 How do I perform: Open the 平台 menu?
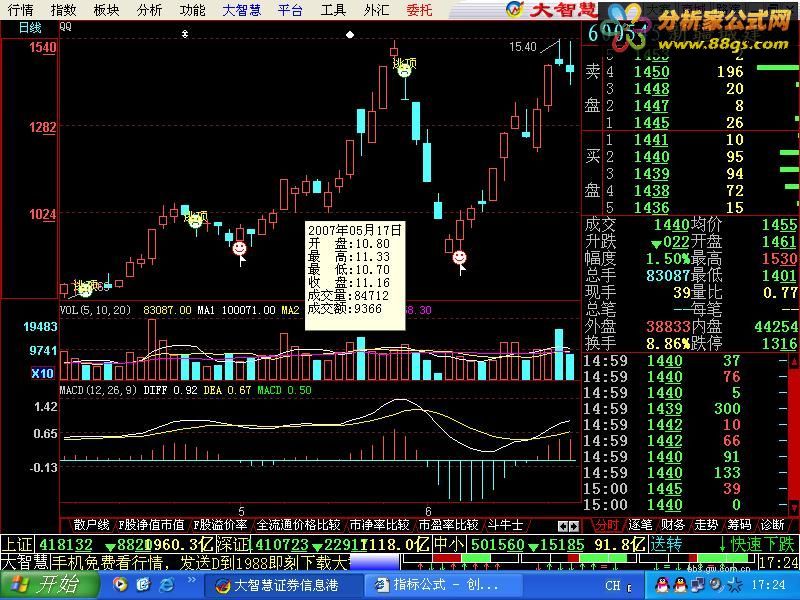(x=290, y=10)
